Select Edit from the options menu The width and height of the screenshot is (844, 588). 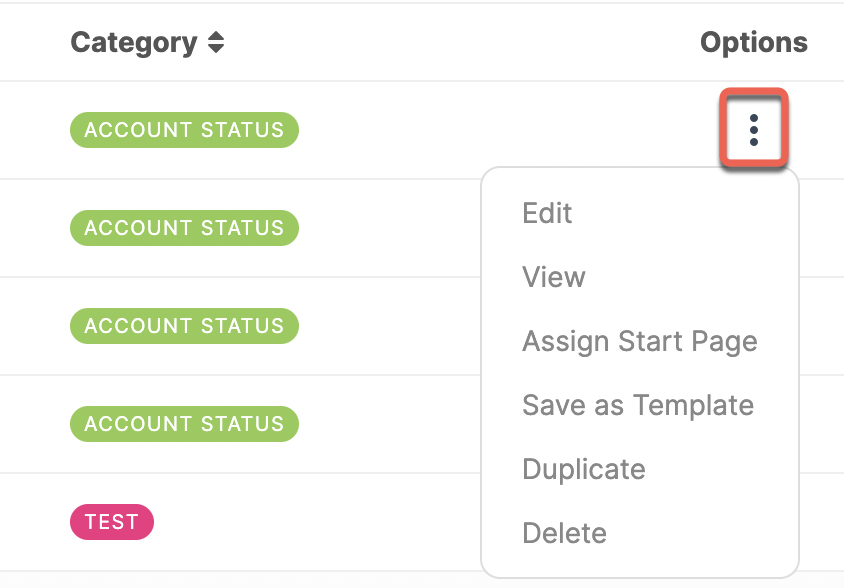546,213
